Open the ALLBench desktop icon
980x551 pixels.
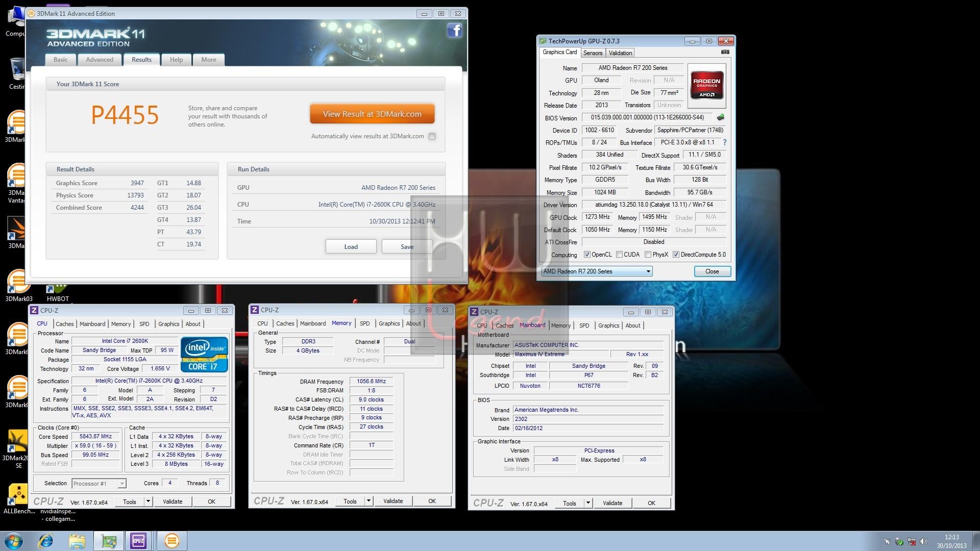pos(18,498)
